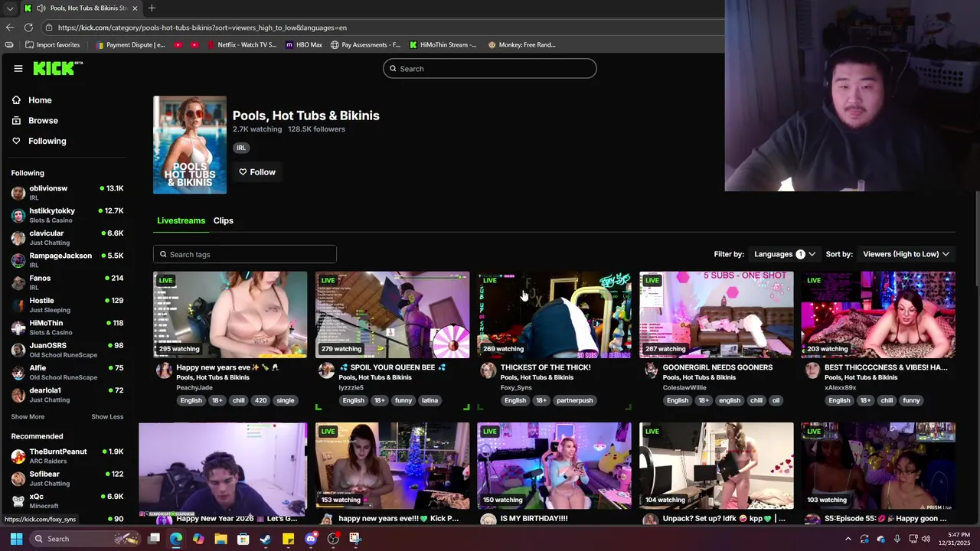Image resolution: width=980 pixels, height=551 pixels.
Task: Open OBS Studio from taskbar
Action: pyautogui.click(x=333, y=539)
